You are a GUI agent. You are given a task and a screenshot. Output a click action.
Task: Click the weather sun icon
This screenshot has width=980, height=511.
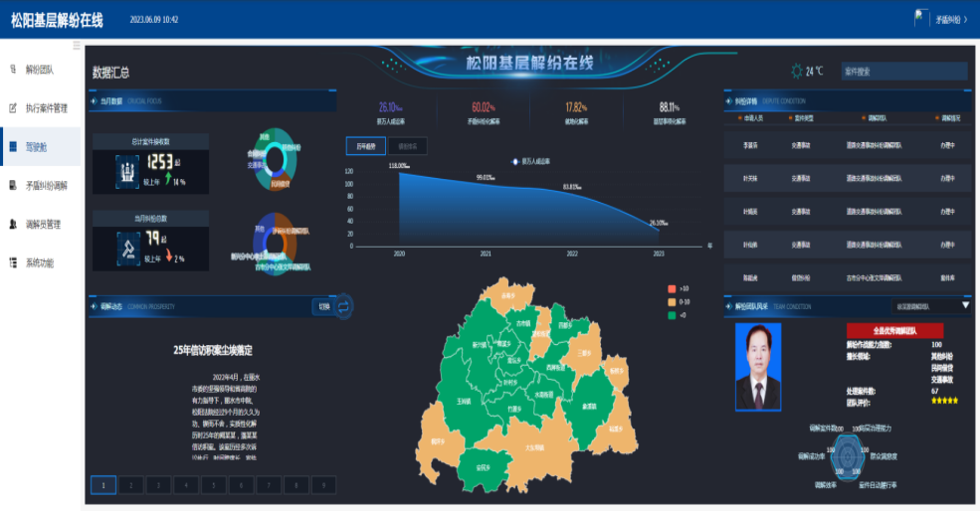pyautogui.click(x=796, y=72)
